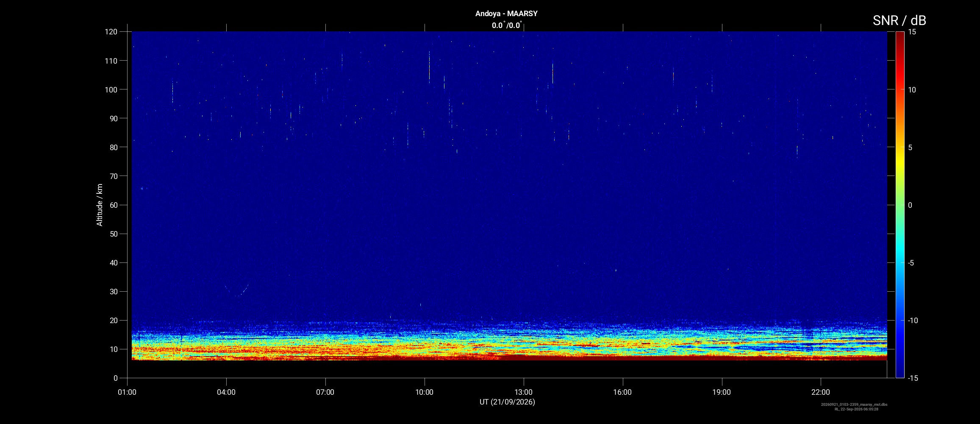Click the x-axis tick label '04:00'
This screenshot has width=980, height=424.
(x=226, y=392)
